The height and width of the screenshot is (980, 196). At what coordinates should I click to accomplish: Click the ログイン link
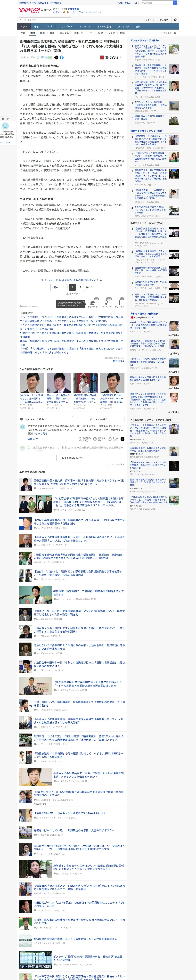click(57, 12)
